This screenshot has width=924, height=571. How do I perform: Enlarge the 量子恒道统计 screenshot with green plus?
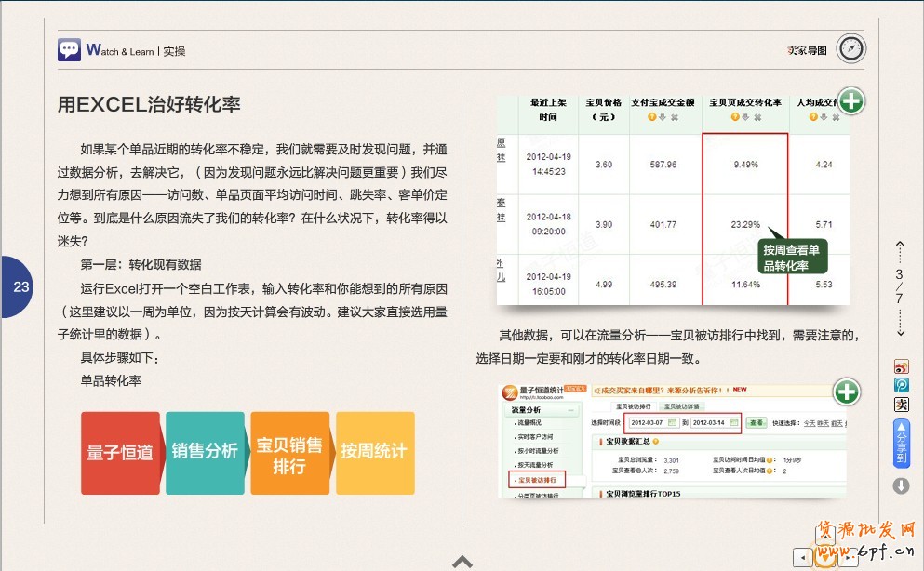click(x=846, y=392)
